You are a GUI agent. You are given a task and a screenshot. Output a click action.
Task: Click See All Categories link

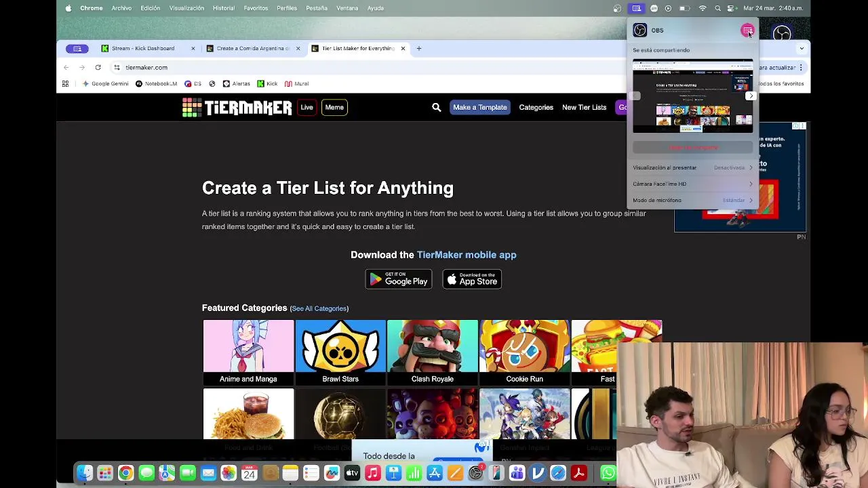point(319,308)
